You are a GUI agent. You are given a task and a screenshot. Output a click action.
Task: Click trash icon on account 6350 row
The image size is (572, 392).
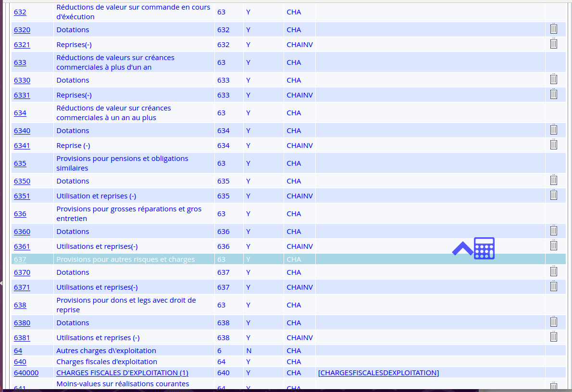click(553, 181)
